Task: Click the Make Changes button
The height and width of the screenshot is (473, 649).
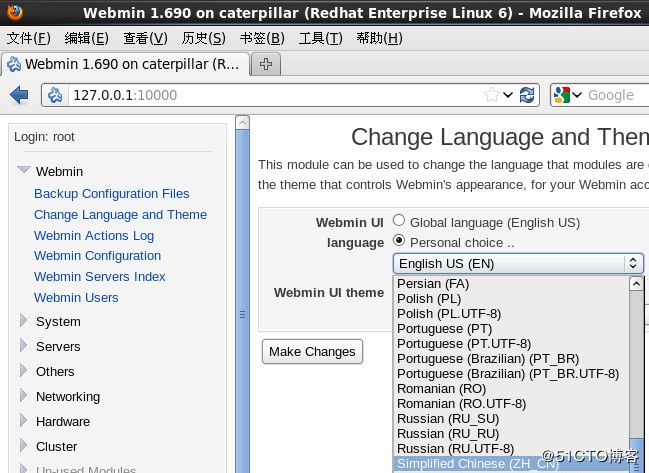Action: pyautogui.click(x=312, y=351)
